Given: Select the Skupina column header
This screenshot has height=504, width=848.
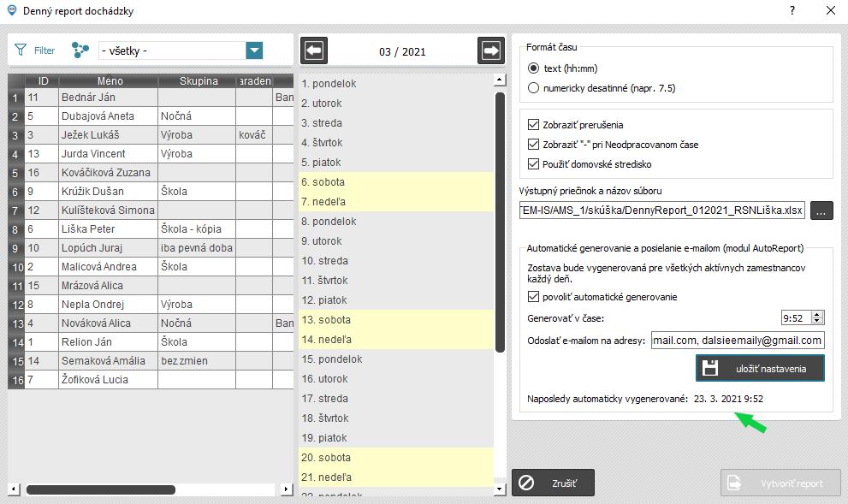Looking at the screenshot, I should click(198, 81).
